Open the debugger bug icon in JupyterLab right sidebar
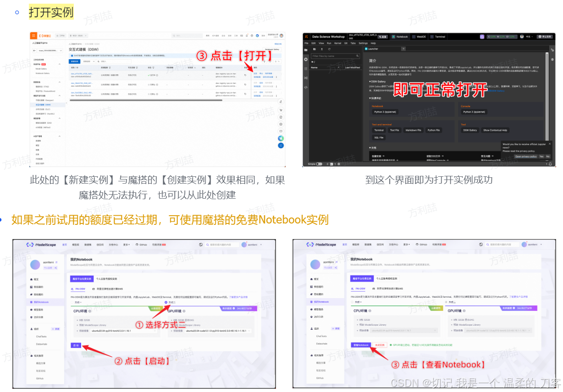Screen dimensions: 563x392 pyautogui.click(x=553, y=59)
